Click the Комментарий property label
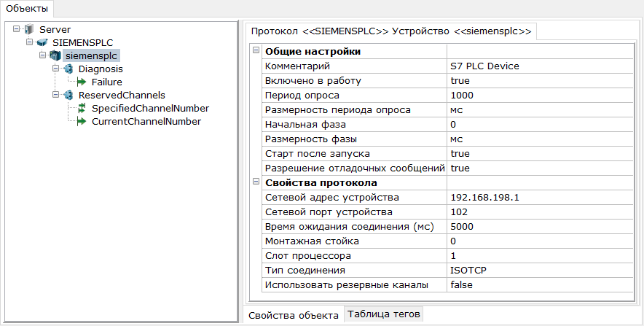 [x=297, y=66]
